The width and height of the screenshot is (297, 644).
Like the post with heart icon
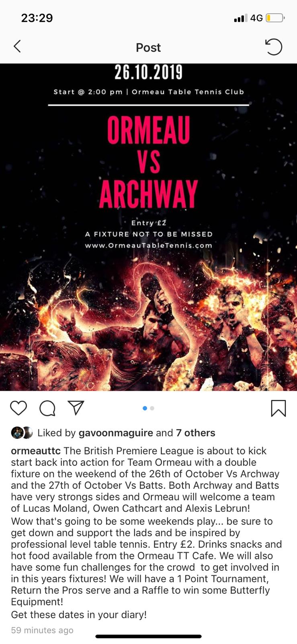[18, 408]
